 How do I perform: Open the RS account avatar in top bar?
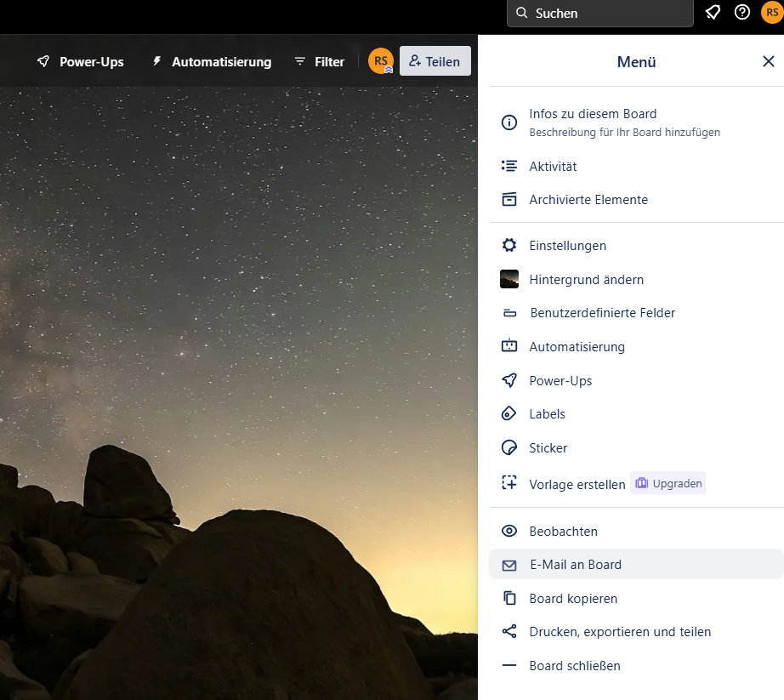[x=770, y=13]
